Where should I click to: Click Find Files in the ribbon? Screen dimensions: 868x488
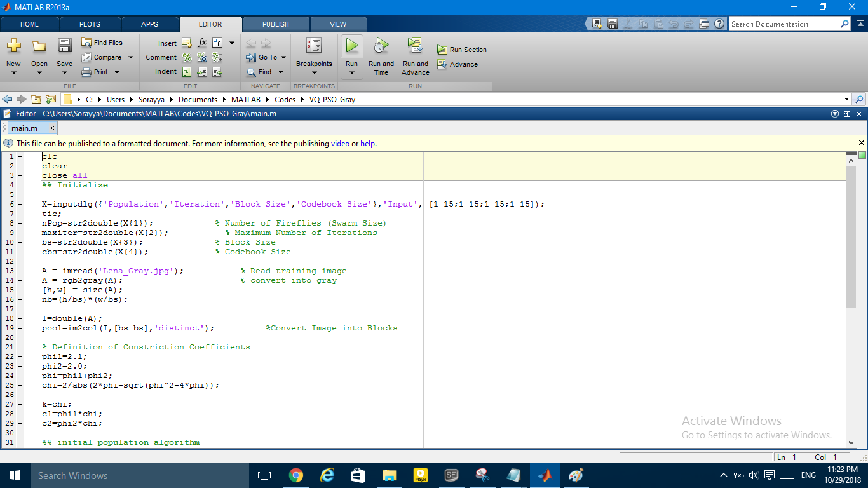click(x=102, y=43)
